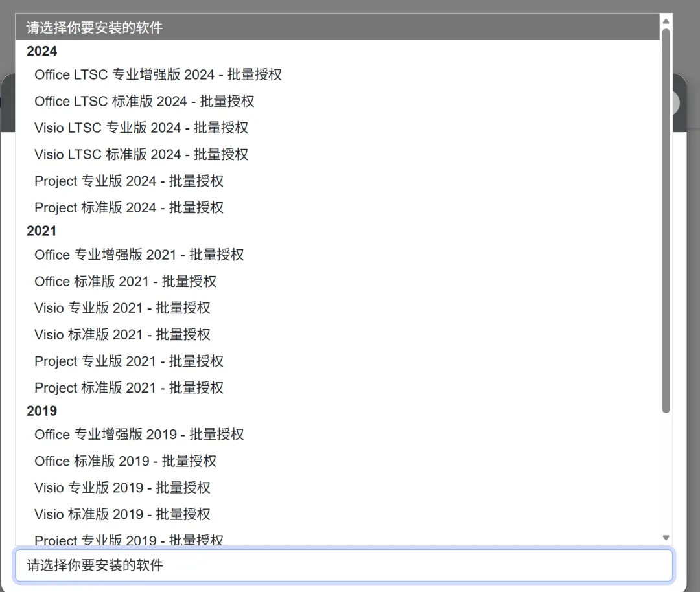The height and width of the screenshot is (592, 700).
Task: Collapse the 请选择你要安装的软件 dropdown box at bottom
Action: pyautogui.click(x=344, y=565)
